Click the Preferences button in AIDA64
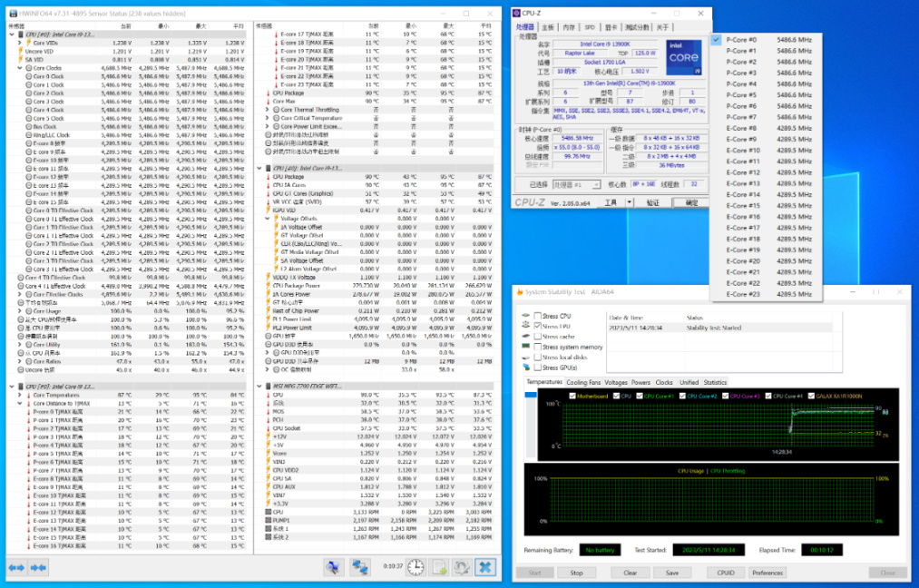 pos(767,573)
